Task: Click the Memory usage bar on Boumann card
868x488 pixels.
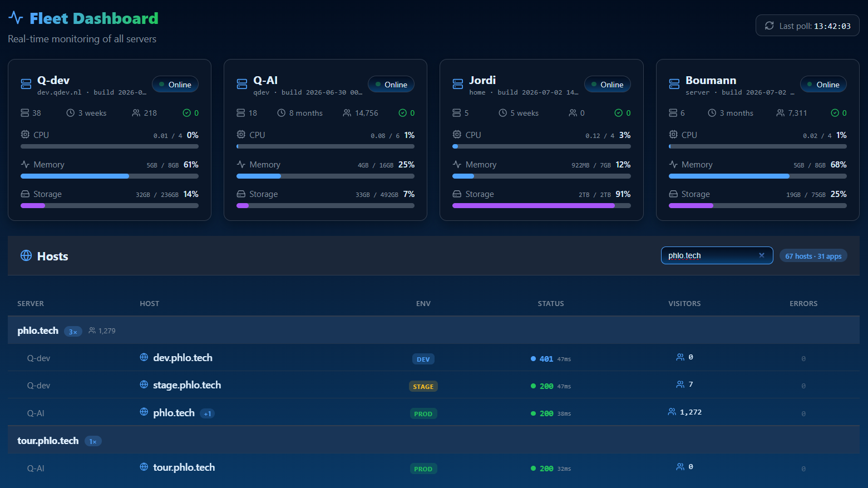Action: (x=758, y=176)
